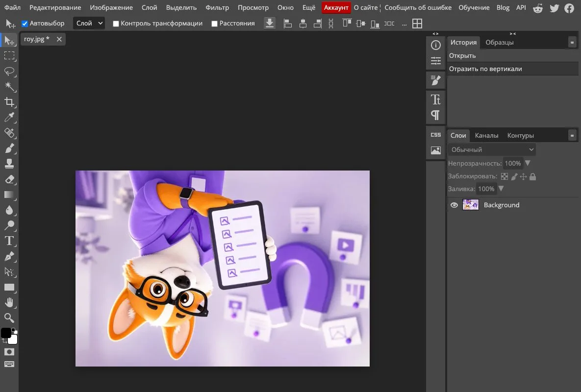The height and width of the screenshot is (392, 581).
Task: Select the Gradient tool
Action: (9, 195)
